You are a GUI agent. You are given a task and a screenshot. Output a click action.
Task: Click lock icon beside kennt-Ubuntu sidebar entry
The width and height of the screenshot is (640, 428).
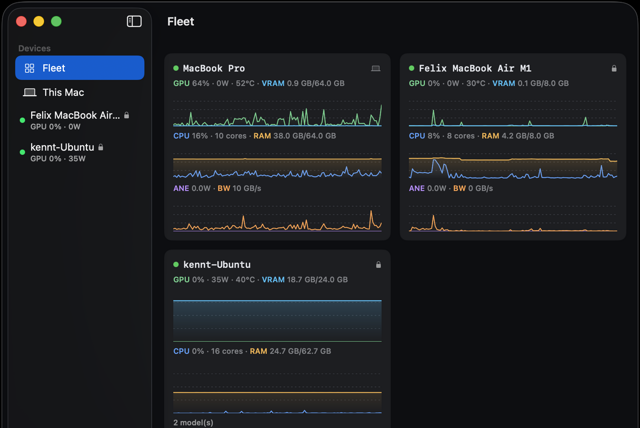point(101,147)
